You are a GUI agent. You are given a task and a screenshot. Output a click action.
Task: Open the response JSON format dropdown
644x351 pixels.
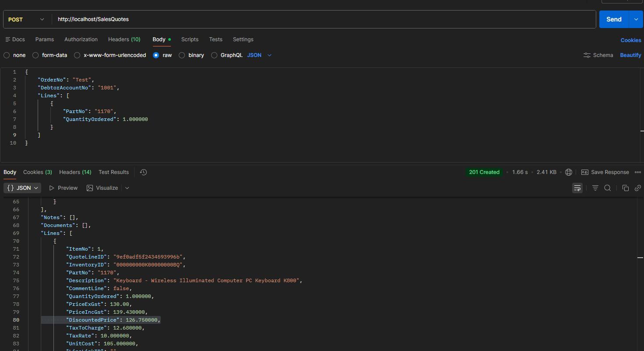(x=22, y=188)
